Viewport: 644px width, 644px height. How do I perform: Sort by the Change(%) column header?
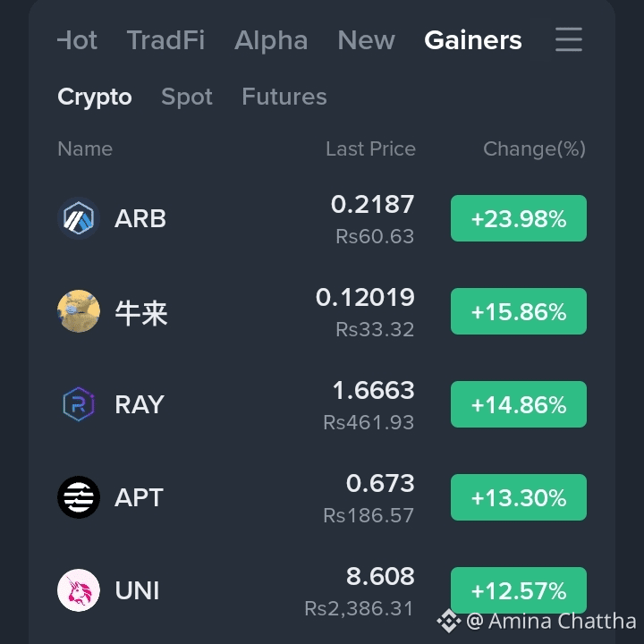(534, 148)
